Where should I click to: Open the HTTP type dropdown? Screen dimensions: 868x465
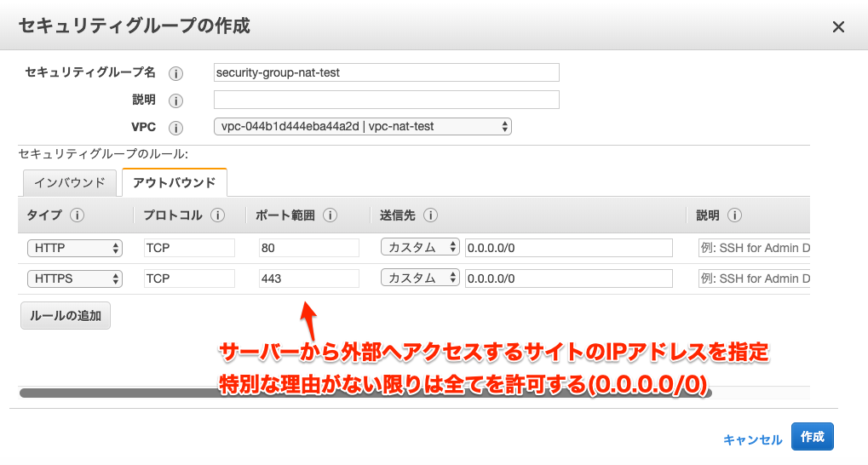click(x=75, y=248)
